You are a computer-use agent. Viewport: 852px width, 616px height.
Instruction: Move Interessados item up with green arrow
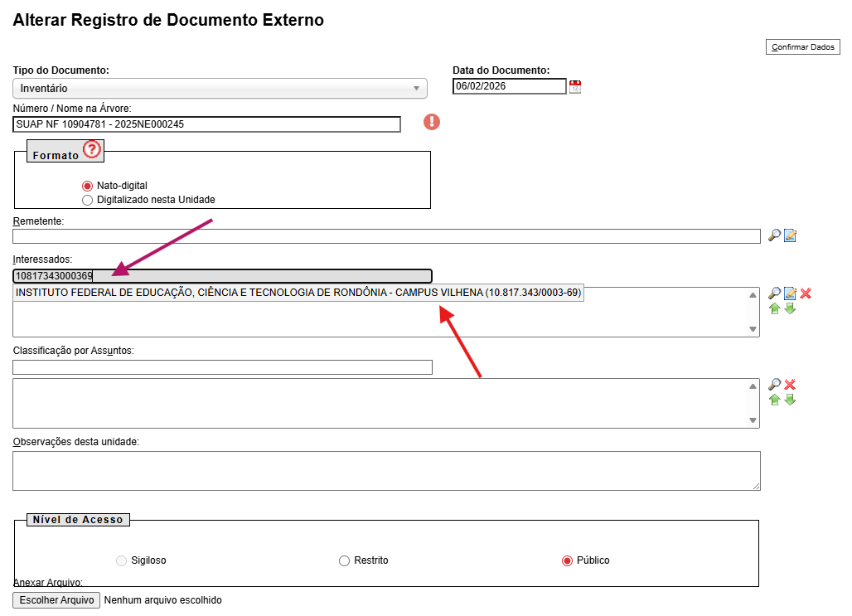tap(774, 308)
